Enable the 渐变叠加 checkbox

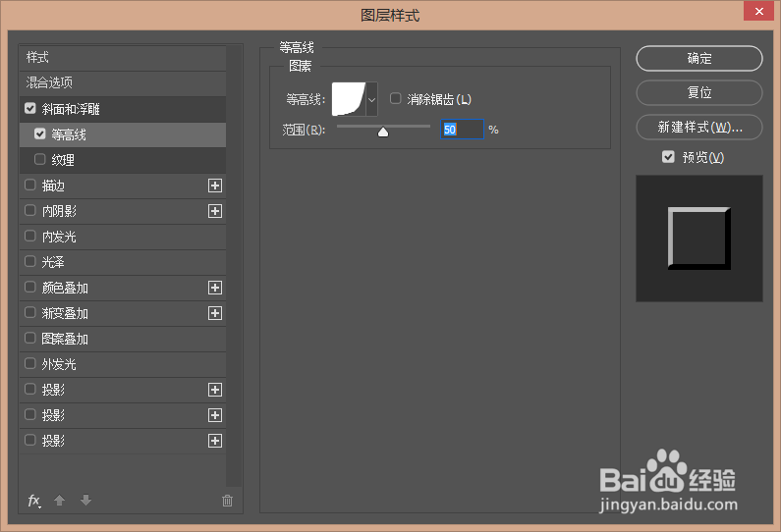click(30, 312)
